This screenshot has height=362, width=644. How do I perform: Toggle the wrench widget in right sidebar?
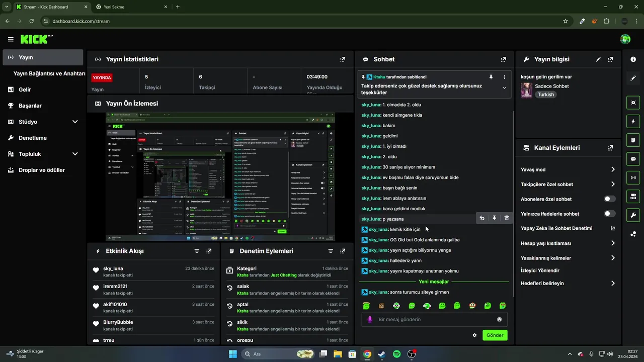pos(633,215)
